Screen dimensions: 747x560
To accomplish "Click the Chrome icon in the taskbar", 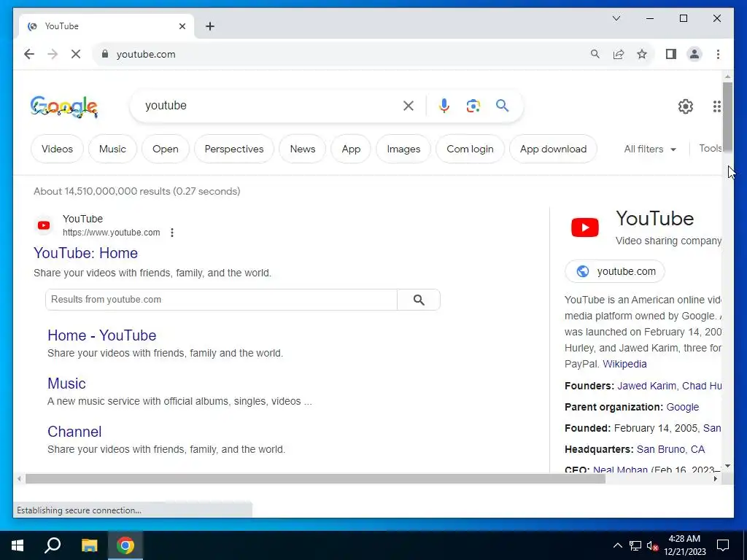I will pyautogui.click(x=125, y=545).
